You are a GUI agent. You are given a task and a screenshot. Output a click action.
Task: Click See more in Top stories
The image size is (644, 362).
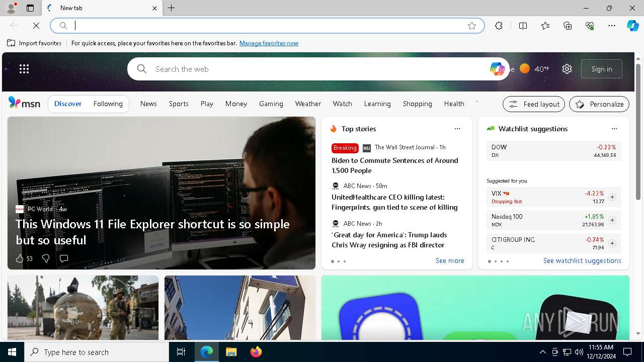coord(450,260)
